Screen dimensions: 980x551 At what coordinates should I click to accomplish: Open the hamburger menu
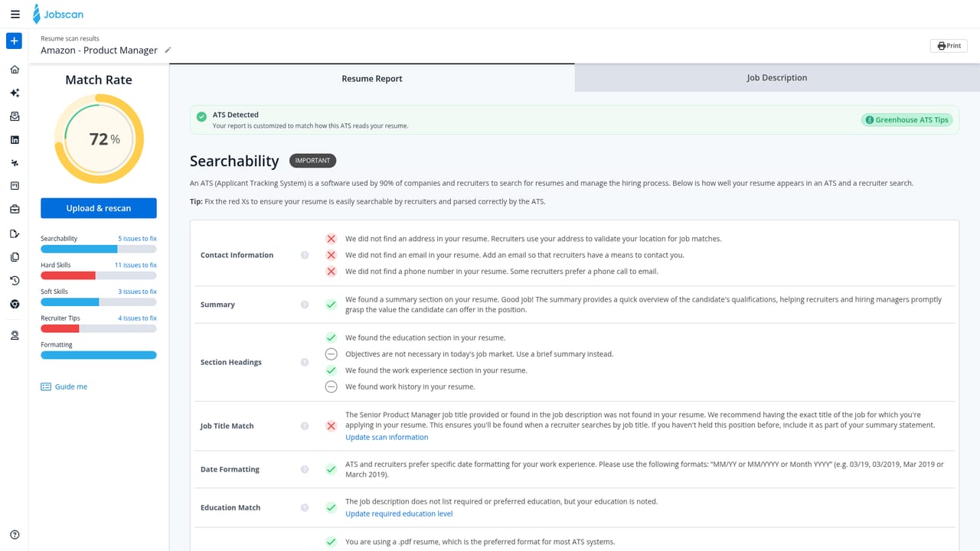coord(15,15)
